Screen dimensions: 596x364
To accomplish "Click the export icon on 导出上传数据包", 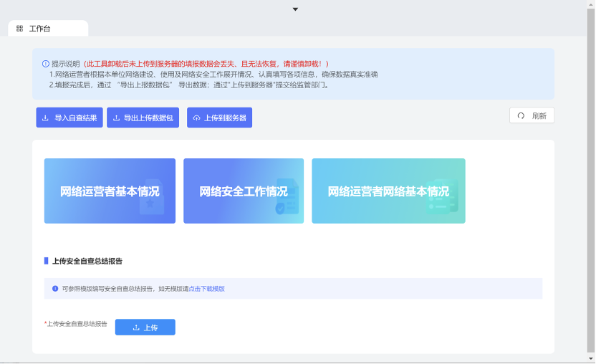I will 116,118.
